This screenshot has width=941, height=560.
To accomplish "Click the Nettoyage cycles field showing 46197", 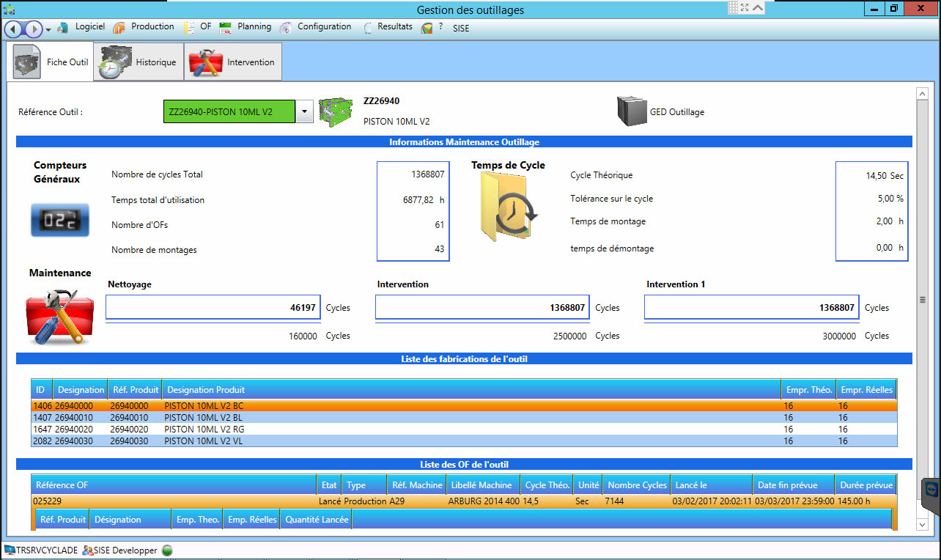I will [213, 308].
